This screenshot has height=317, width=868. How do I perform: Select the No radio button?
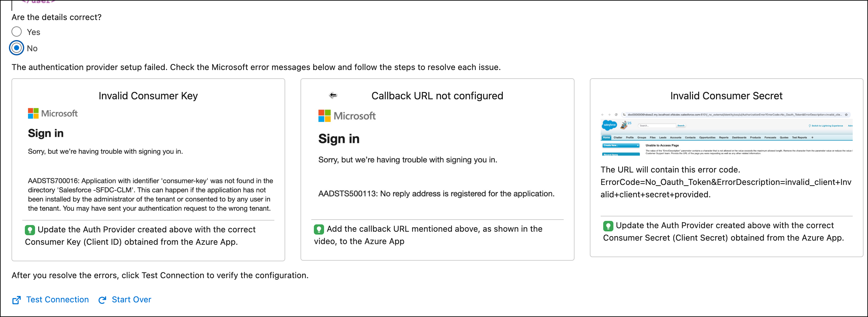17,48
